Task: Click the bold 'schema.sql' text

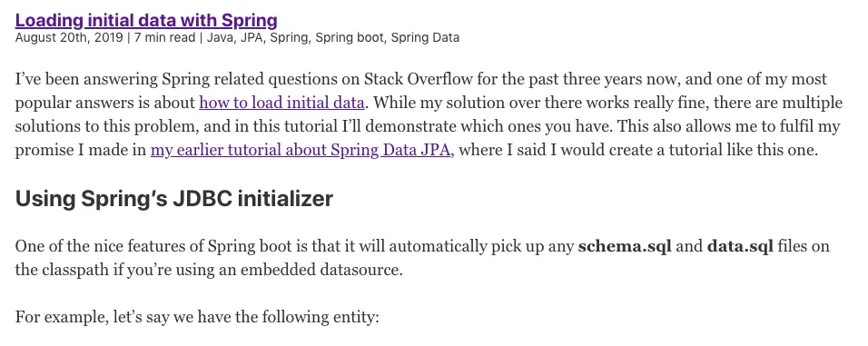Action: [625, 246]
